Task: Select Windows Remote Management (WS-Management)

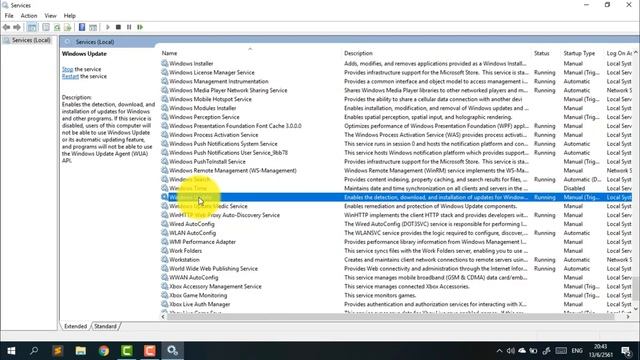Action: coord(233,171)
